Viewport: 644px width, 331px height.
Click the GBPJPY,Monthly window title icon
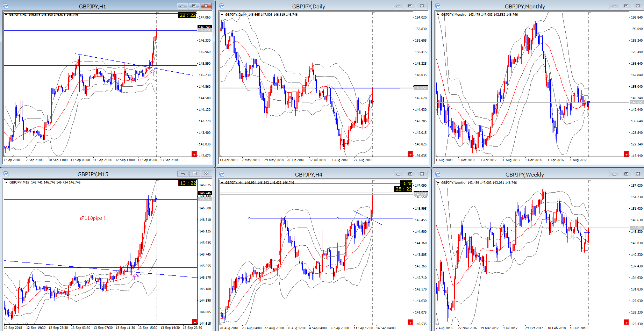tap(438, 6)
